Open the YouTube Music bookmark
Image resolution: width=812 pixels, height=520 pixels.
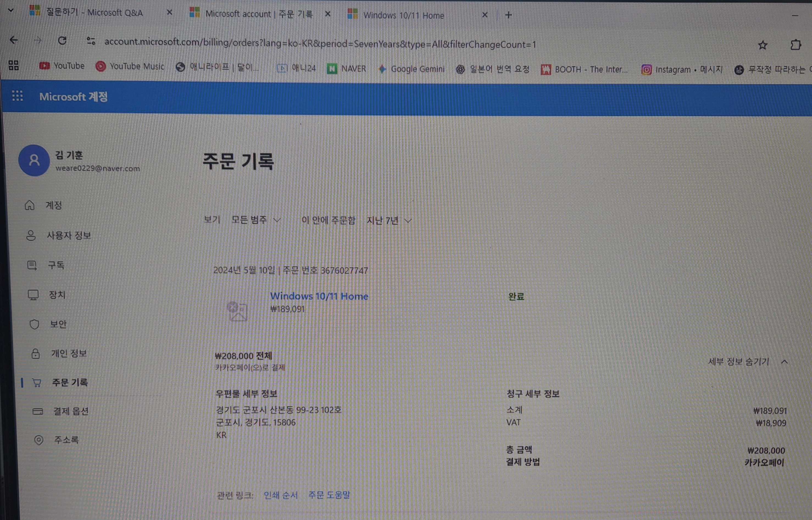pyautogui.click(x=130, y=67)
